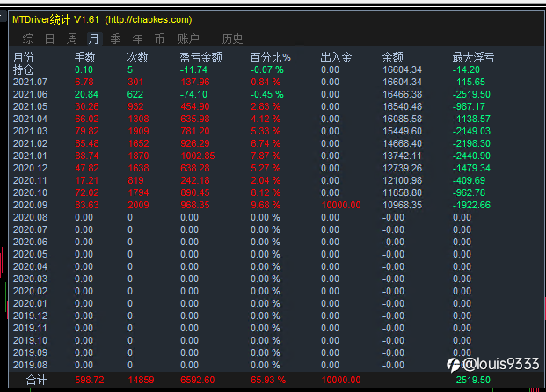Open the 季 quarterly statistics tab
Image resolution: width=546 pixels, height=392 pixels.
pos(115,39)
